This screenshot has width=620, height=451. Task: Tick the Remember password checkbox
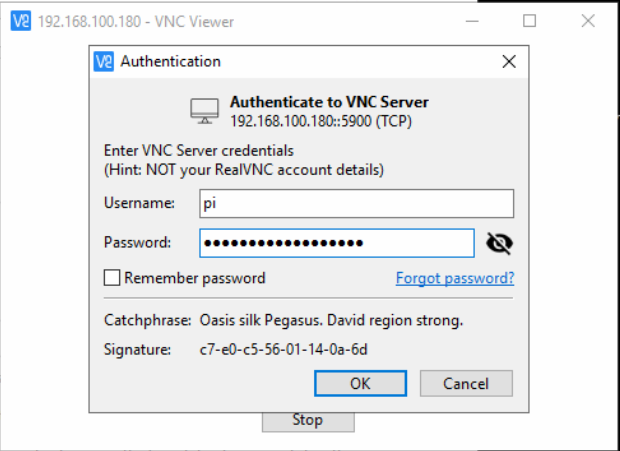pyautogui.click(x=112, y=277)
